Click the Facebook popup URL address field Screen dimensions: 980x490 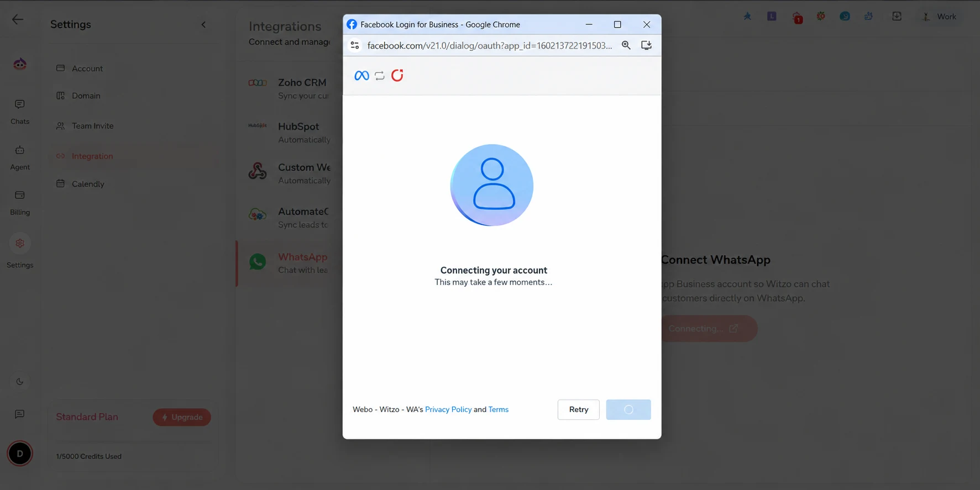pyautogui.click(x=490, y=45)
